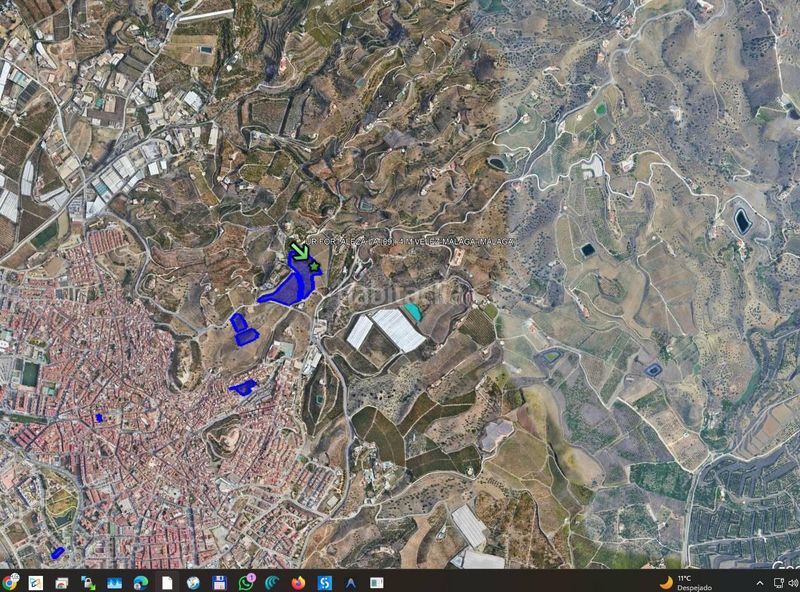Click the green arrow marker on the map
This screenshot has height=592, width=800.
click(299, 251)
